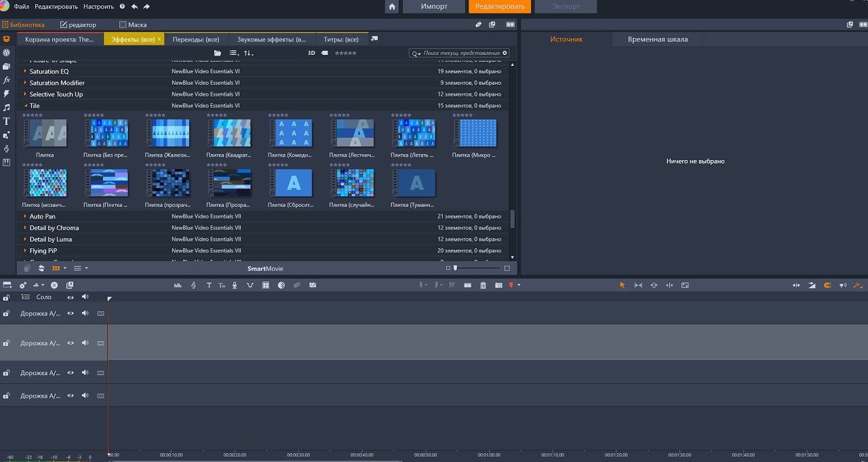Open the title T icon in left sidebar
Viewport: 868px width, 462px height.
(x=7, y=121)
